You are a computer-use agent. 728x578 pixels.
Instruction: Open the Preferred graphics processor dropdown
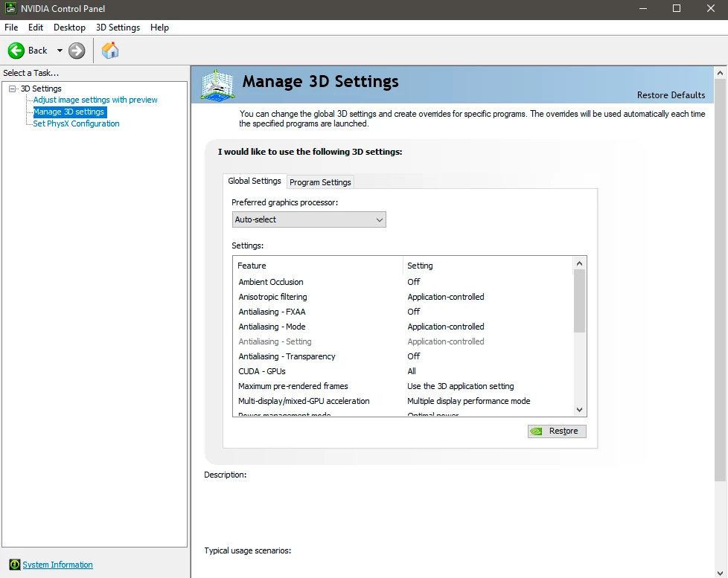pyautogui.click(x=309, y=219)
